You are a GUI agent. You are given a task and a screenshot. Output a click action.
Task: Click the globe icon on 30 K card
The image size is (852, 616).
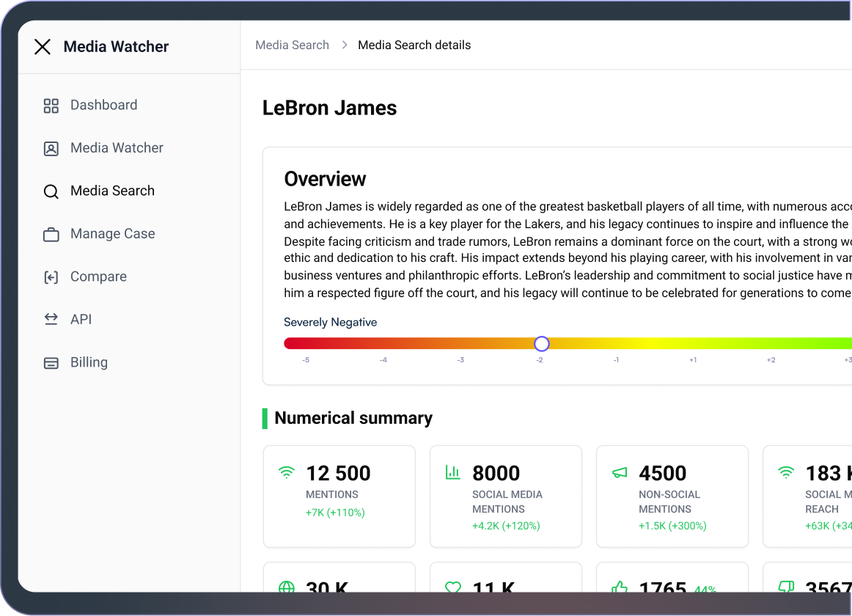pyautogui.click(x=287, y=587)
